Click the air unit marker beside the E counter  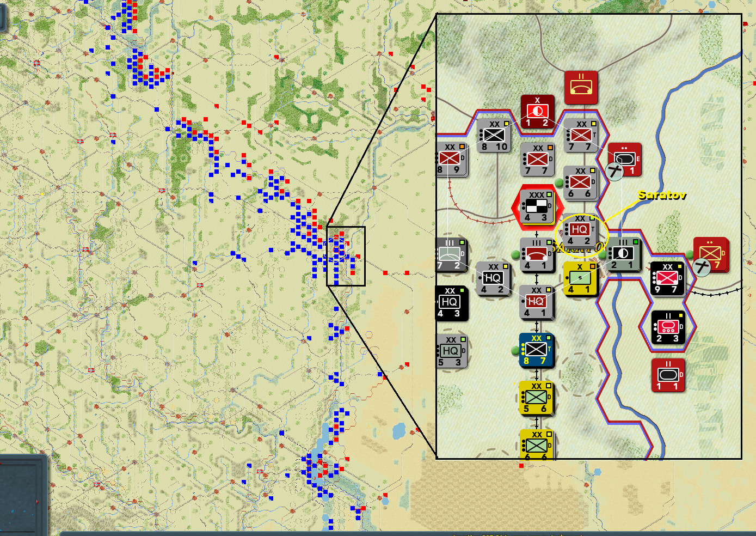coord(614,172)
